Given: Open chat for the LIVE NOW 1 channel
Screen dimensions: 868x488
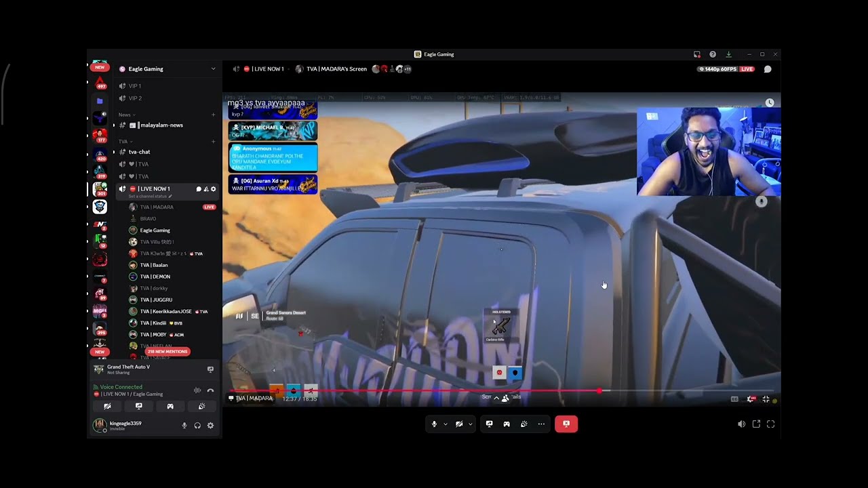Looking at the screenshot, I should click(x=199, y=189).
